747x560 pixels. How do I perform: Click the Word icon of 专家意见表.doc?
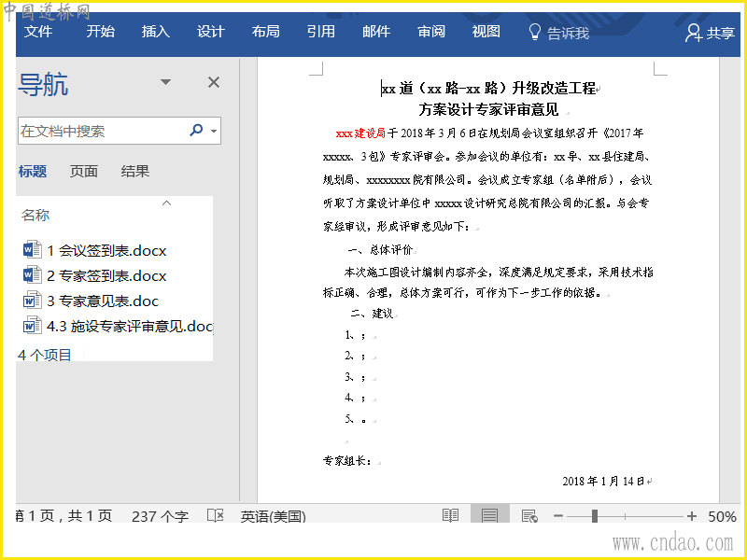click(x=32, y=301)
